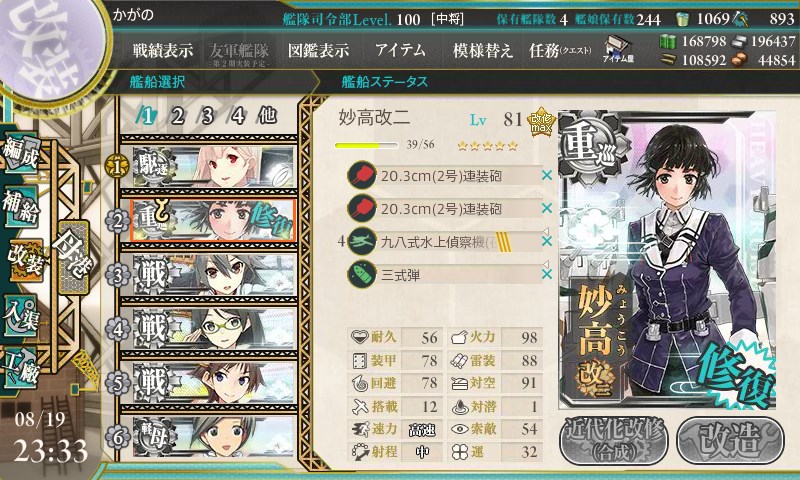The image size is (800, 480).
Task: Select the destroyer ship in slot 1
Action: [213, 166]
